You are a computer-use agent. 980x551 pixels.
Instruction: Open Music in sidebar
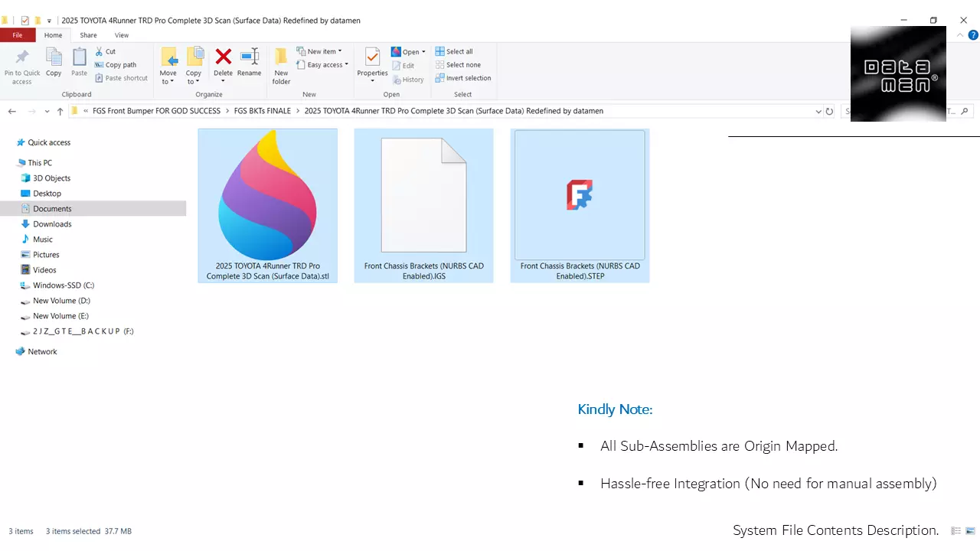coord(43,239)
